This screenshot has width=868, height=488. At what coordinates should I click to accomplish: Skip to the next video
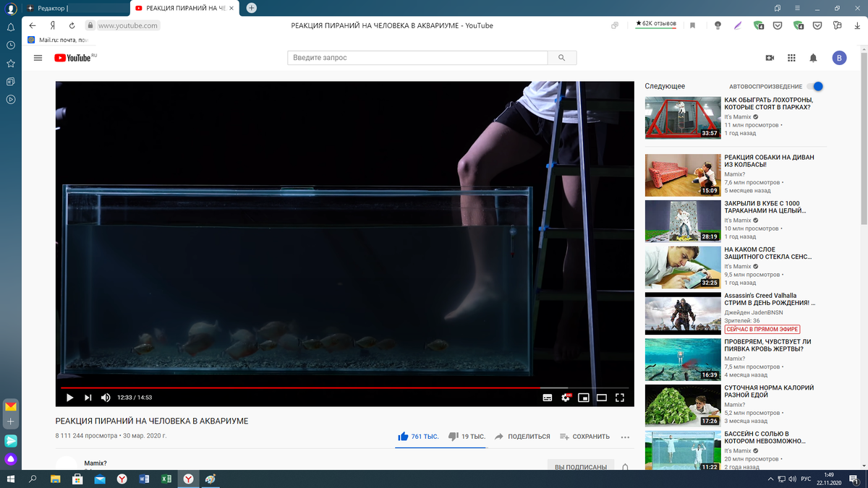88,397
